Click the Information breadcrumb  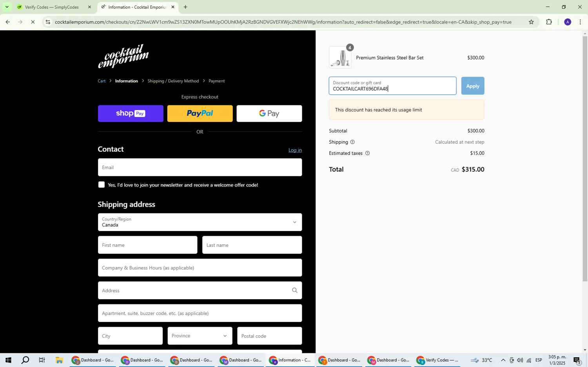pos(127,81)
